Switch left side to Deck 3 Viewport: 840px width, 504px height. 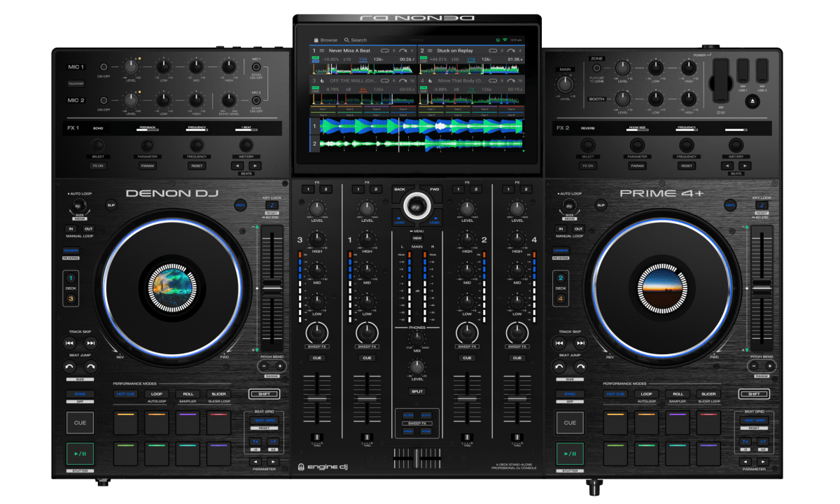click(71, 298)
